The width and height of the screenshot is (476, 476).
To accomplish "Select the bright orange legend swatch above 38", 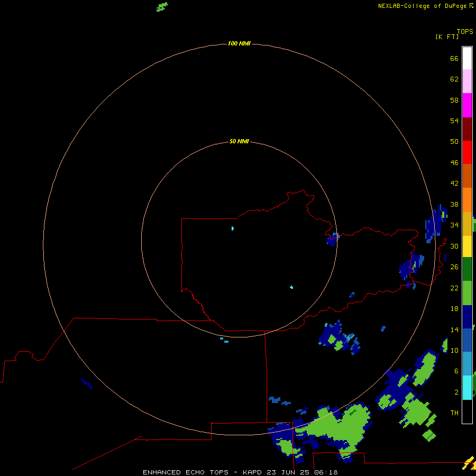I will click(467, 200).
